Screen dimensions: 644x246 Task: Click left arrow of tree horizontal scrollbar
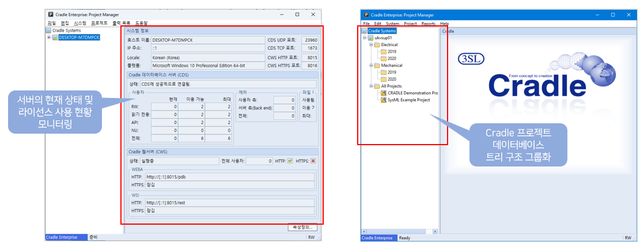point(363,232)
